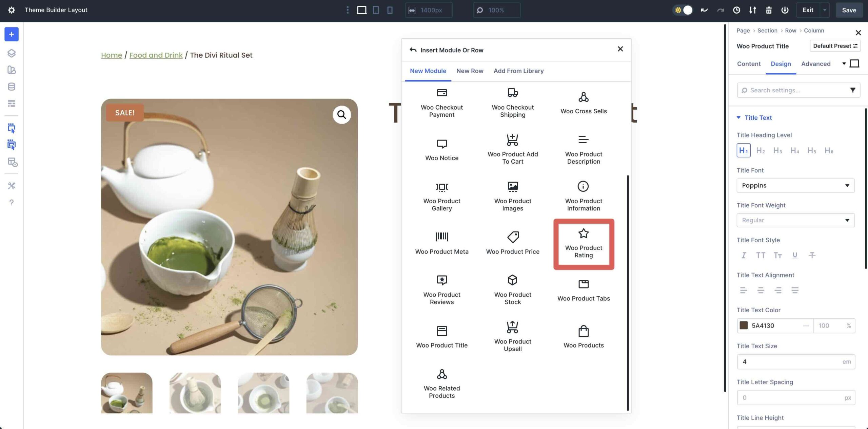
Task: Click the undo icon in the top bar
Action: pyautogui.click(x=704, y=10)
